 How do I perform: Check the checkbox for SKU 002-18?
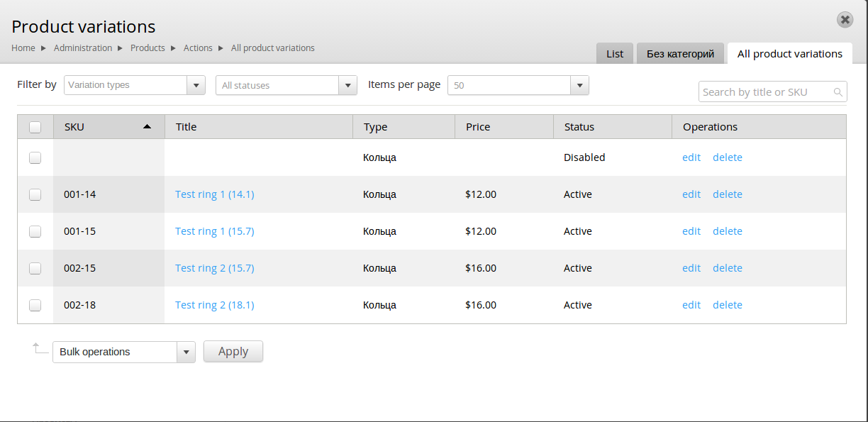pyautogui.click(x=35, y=305)
